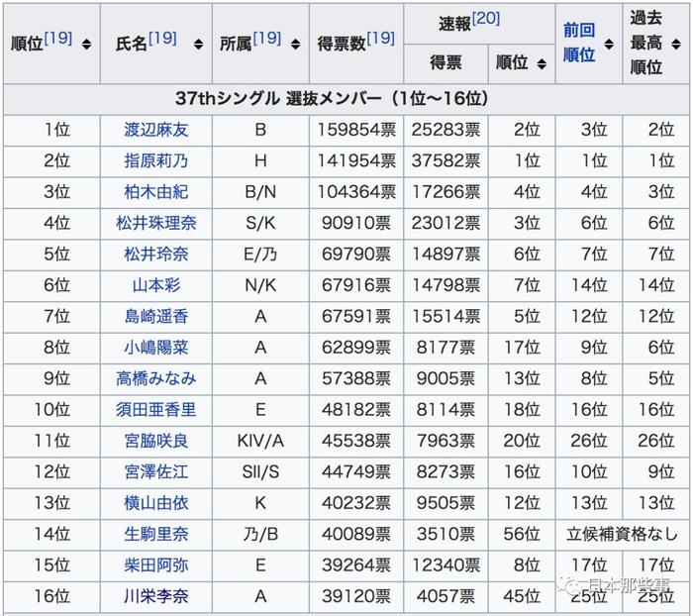Select affiliation cell KIV/A

click(260, 442)
